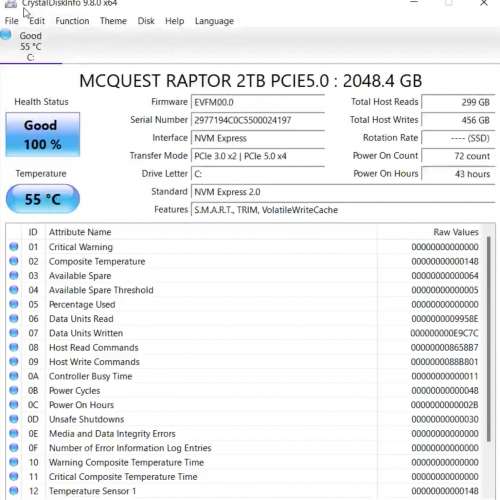Click status icon for Unsafe Shutdowns row

[14, 419]
